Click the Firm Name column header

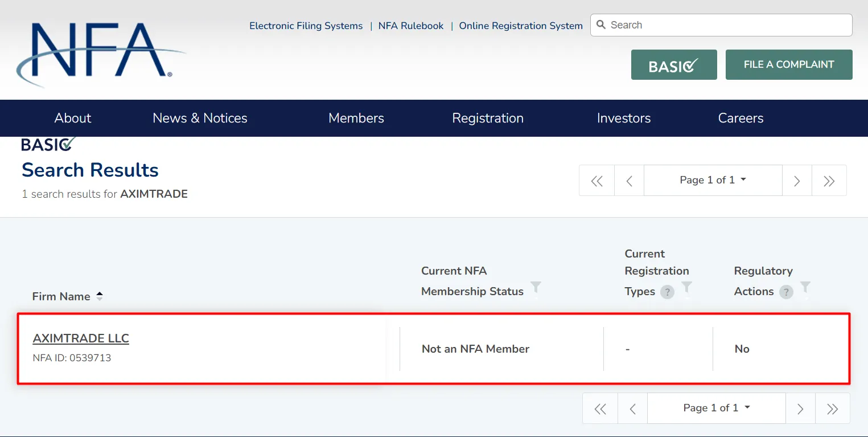click(61, 296)
